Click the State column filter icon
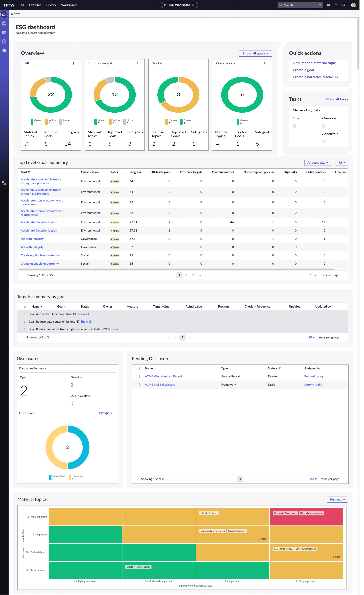 coord(280,368)
